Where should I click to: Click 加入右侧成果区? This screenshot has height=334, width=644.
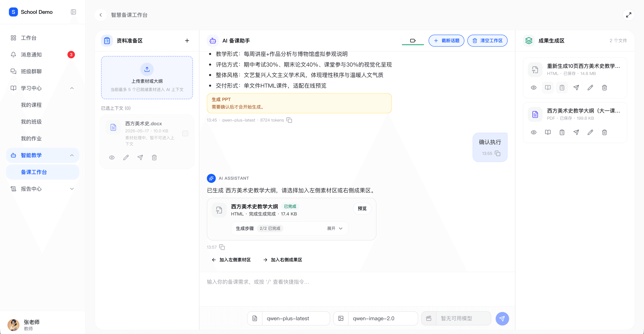pyautogui.click(x=283, y=260)
